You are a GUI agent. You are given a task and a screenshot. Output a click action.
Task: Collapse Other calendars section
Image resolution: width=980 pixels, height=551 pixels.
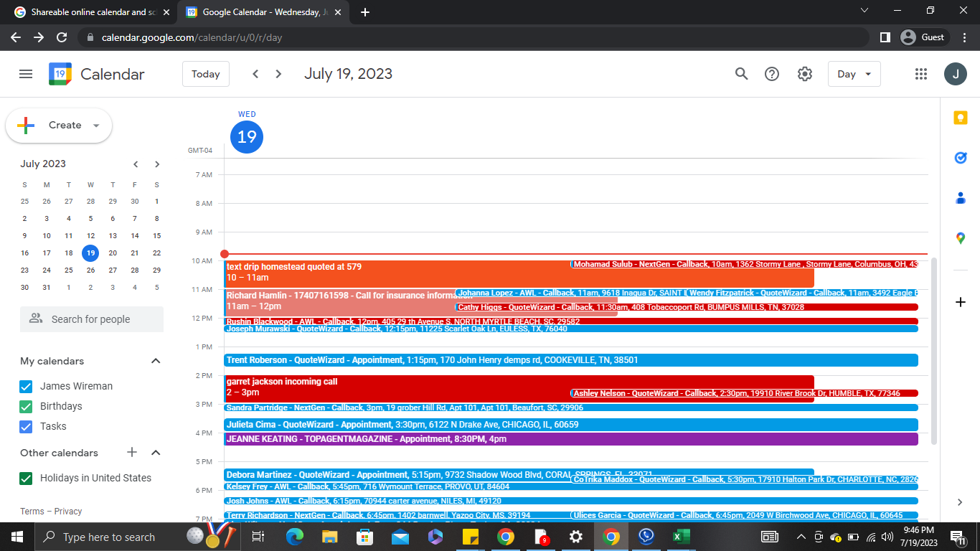(156, 453)
